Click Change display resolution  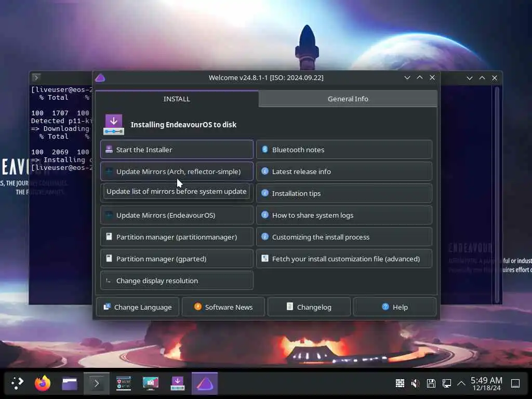pos(177,281)
